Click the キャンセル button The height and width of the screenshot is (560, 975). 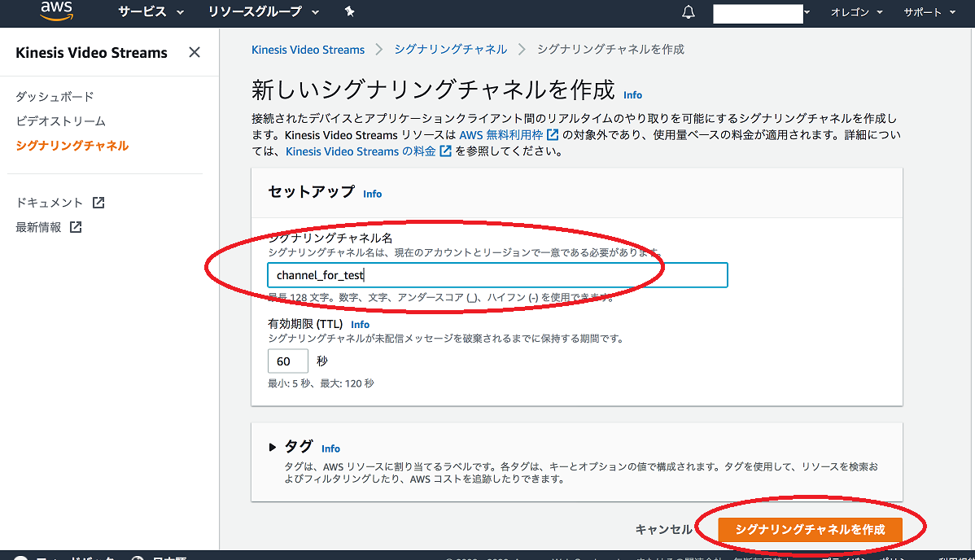(x=662, y=529)
